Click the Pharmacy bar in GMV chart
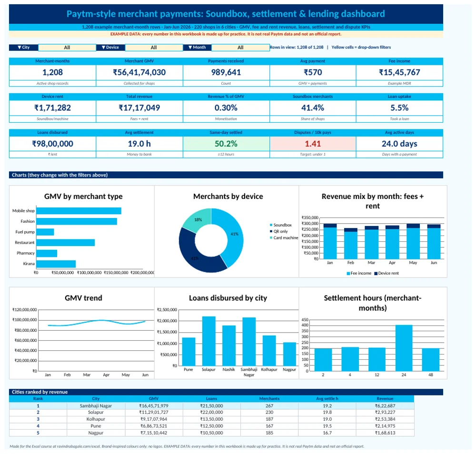Screen dimensions: 476x454 click(47, 253)
